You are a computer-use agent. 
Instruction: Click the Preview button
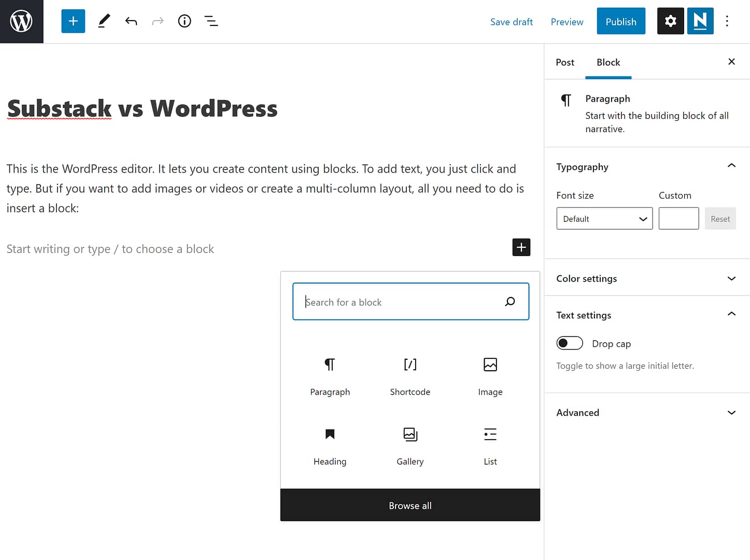[567, 22]
